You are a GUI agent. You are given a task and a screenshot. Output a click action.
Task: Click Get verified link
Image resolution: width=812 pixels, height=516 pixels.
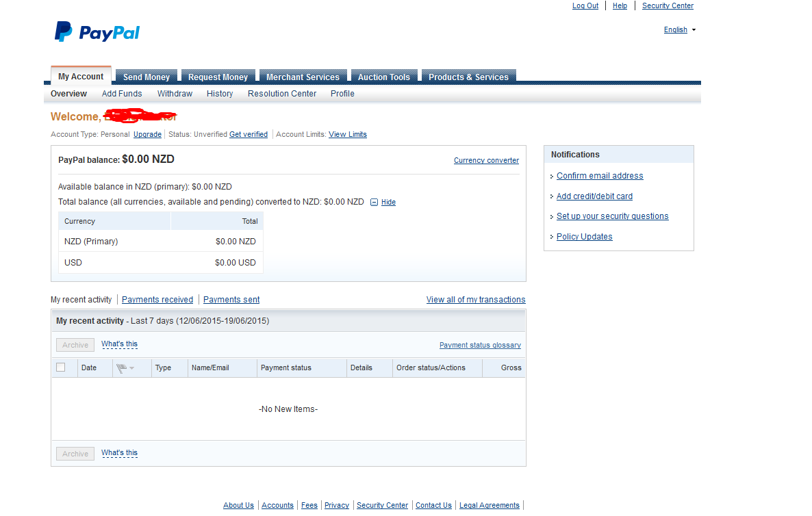(249, 135)
